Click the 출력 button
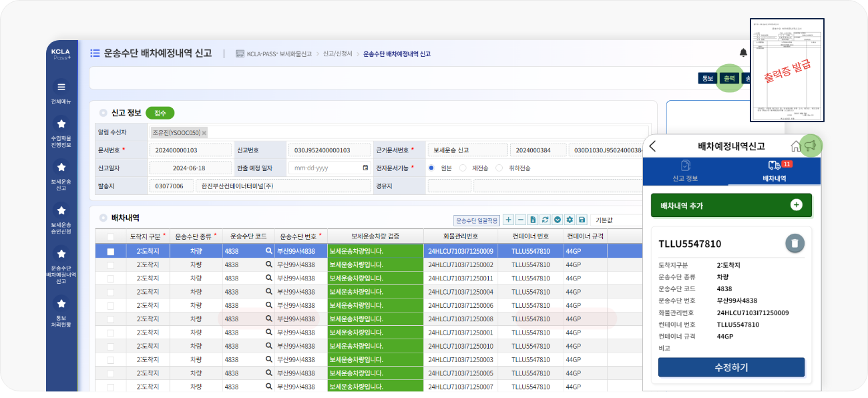868x398 pixels. point(729,78)
